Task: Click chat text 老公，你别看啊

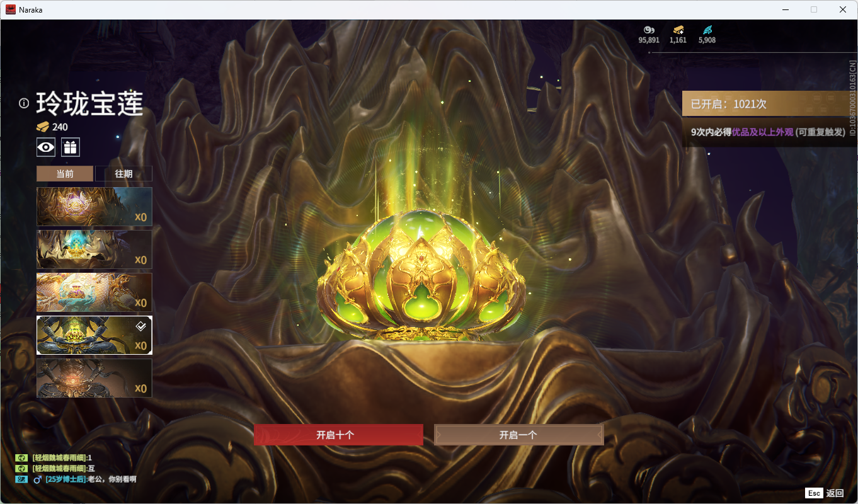Action: (x=112, y=479)
